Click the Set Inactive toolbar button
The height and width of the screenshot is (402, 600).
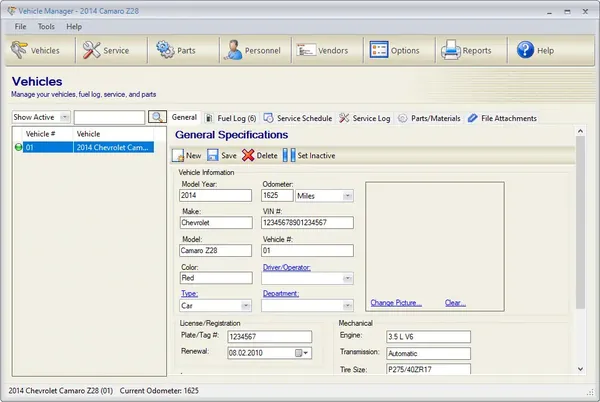[x=309, y=155]
